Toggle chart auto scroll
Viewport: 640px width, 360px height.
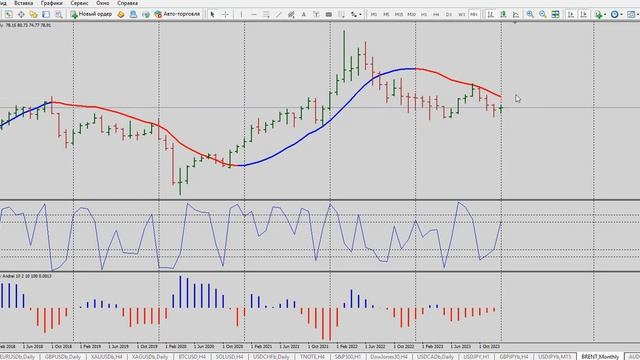pyautogui.click(x=571, y=14)
